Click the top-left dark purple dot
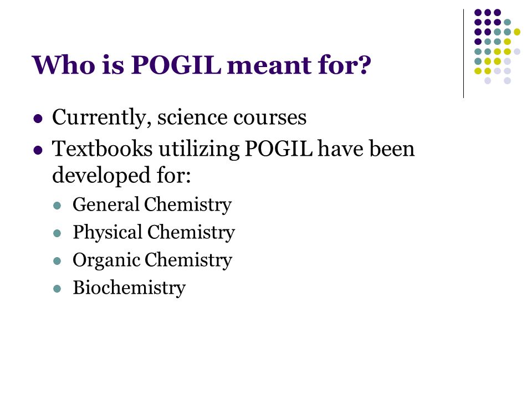This screenshot has width=532, height=399. [x=478, y=13]
